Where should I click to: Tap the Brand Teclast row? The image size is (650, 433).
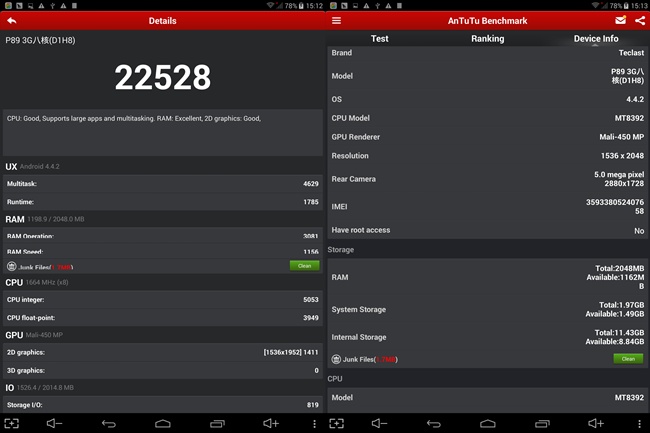(x=488, y=53)
